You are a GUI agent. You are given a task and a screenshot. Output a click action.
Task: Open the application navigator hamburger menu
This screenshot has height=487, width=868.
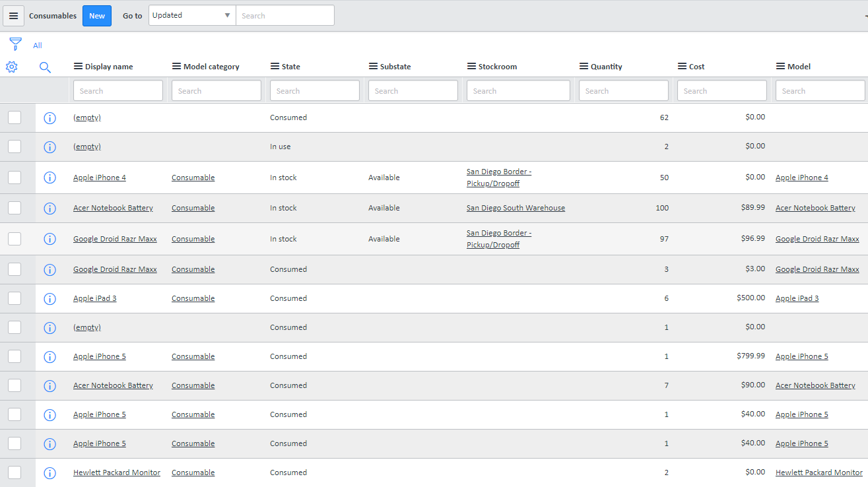pyautogui.click(x=14, y=15)
